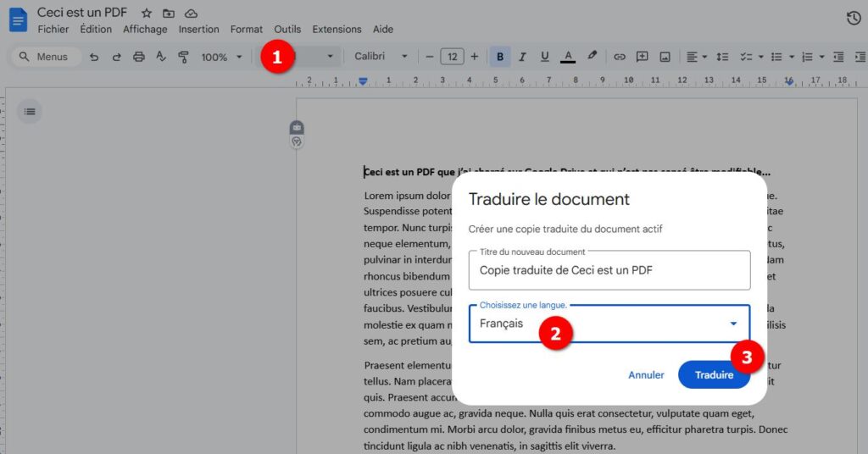Toggle underline formatting
The width and height of the screenshot is (868, 454).
tap(545, 57)
